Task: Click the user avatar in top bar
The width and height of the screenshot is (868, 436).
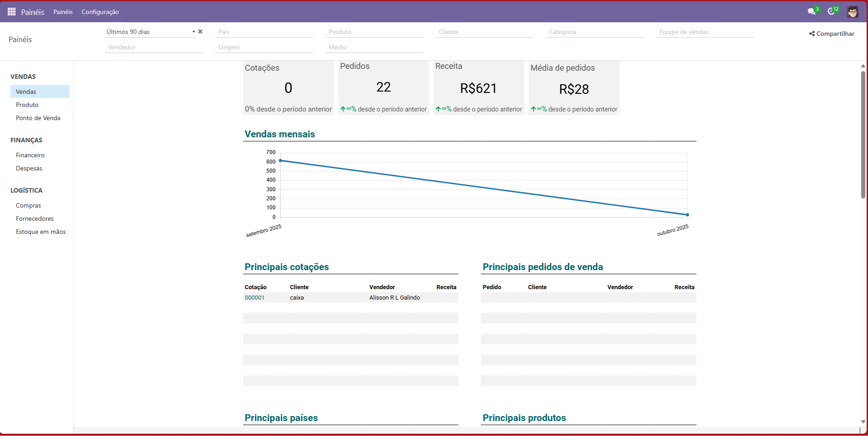Action: 853,12
